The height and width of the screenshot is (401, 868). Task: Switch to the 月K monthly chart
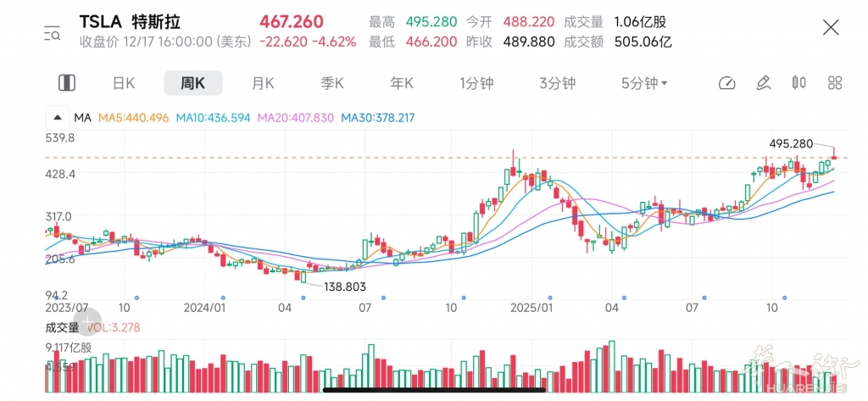(x=263, y=83)
